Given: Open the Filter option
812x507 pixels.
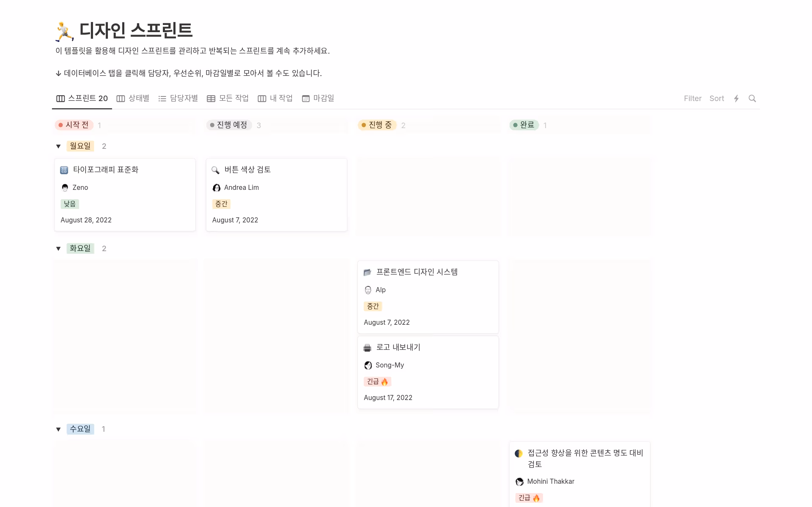Looking at the screenshot, I should pyautogui.click(x=692, y=98).
